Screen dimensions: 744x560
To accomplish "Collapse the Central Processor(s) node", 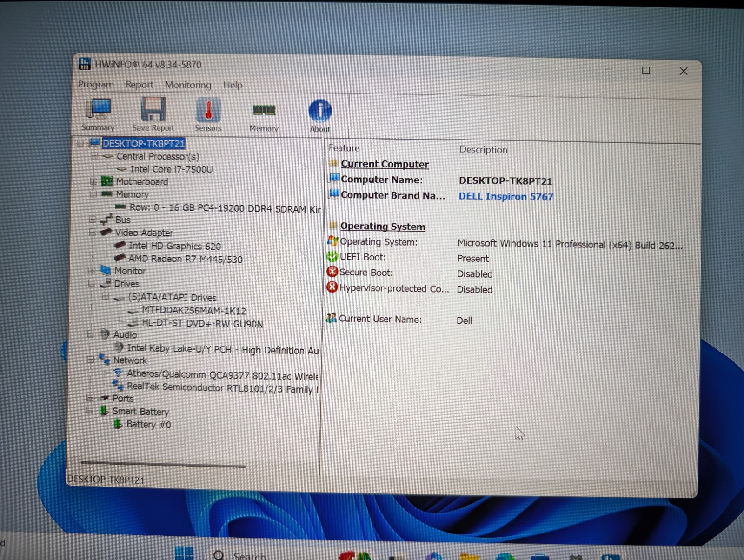I will tap(93, 156).
